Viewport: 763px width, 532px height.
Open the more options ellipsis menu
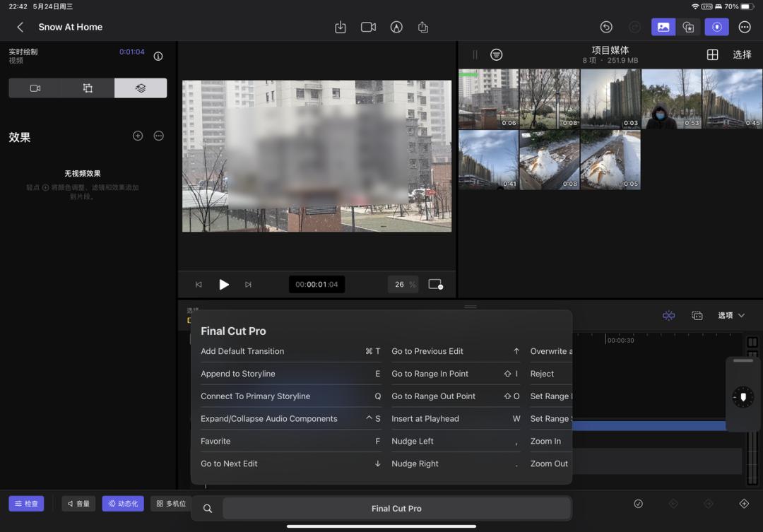tap(745, 27)
